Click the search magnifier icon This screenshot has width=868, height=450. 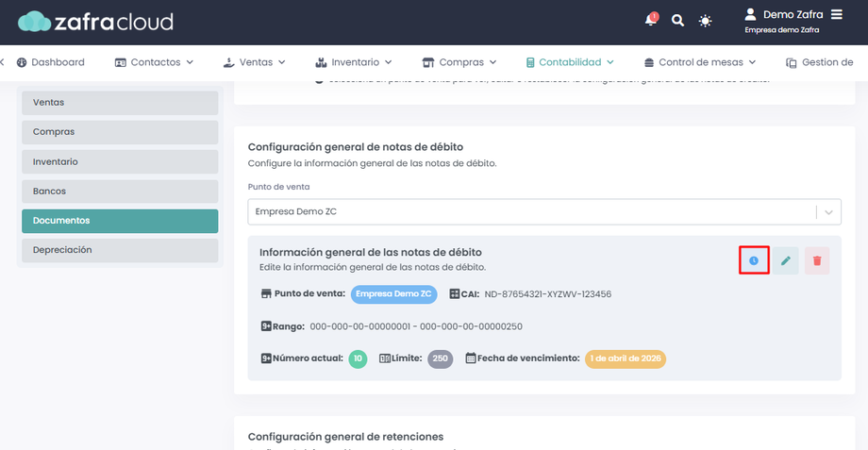[677, 21]
